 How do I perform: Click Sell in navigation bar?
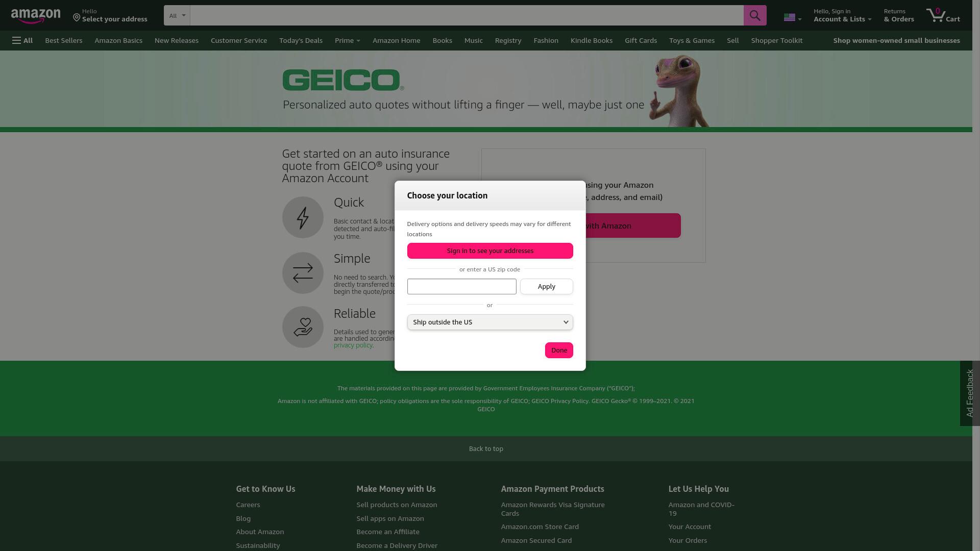click(x=732, y=40)
